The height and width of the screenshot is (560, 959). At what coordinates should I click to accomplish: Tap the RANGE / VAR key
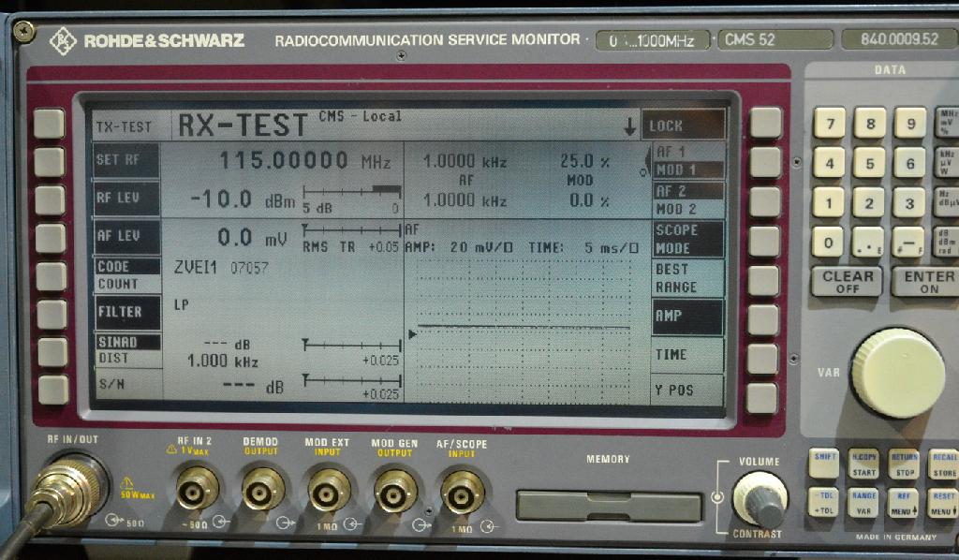point(863,503)
